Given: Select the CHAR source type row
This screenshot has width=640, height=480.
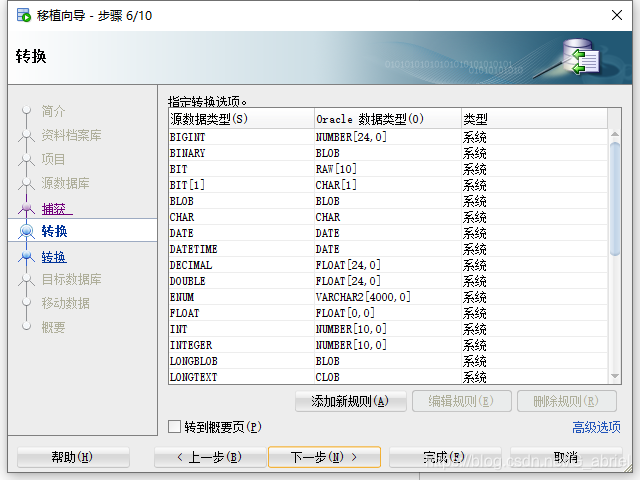Looking at the screenshot, I should pos(388,217).
